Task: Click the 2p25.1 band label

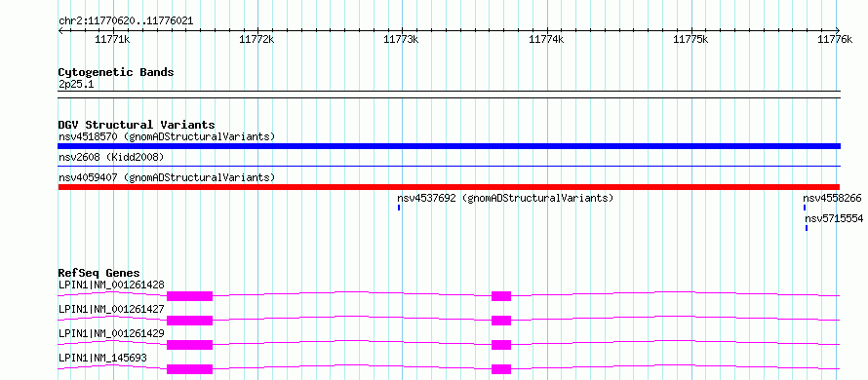Action: tap(76, 84)
